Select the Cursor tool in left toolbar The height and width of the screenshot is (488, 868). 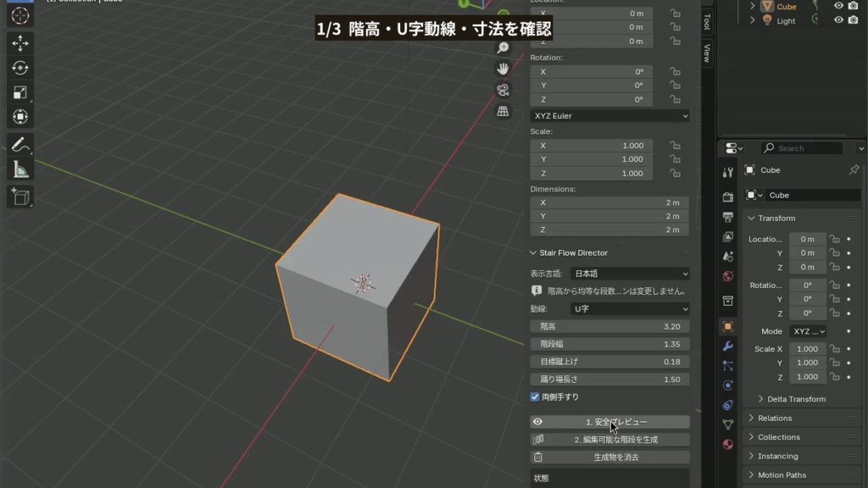coord(20,15)
